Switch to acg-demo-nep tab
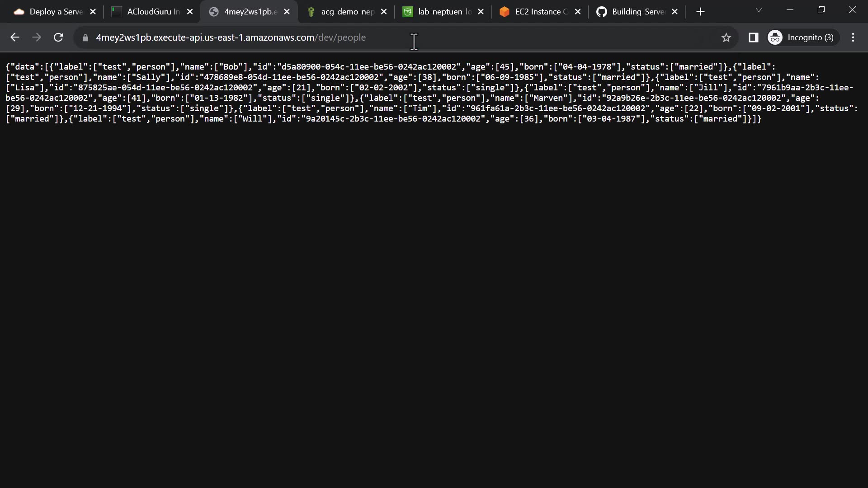This screenshot has height=488, width=868. point(341,12)
